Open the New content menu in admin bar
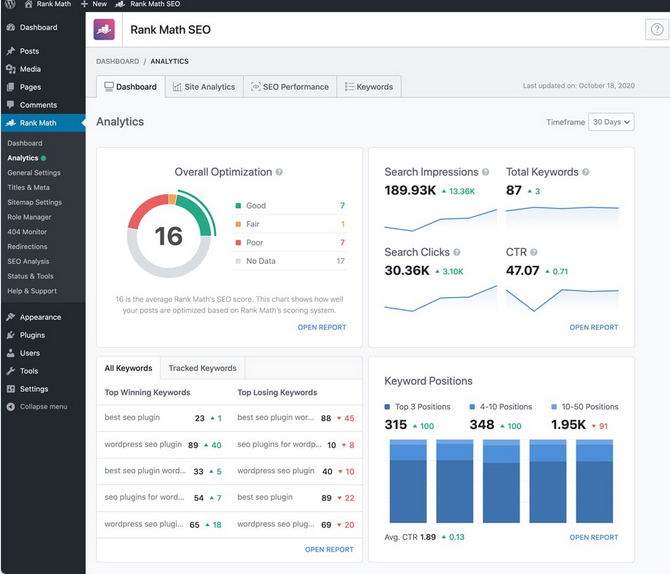This screenshot has width=670, height=574. click(93, 5)
